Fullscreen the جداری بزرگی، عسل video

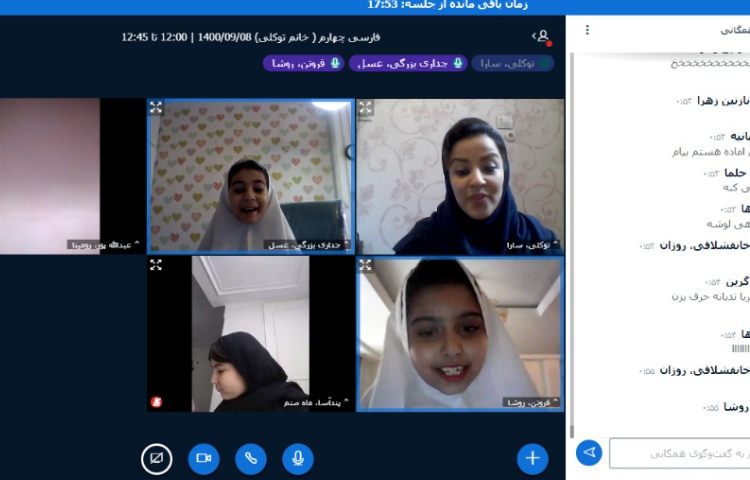coord(156,107)
